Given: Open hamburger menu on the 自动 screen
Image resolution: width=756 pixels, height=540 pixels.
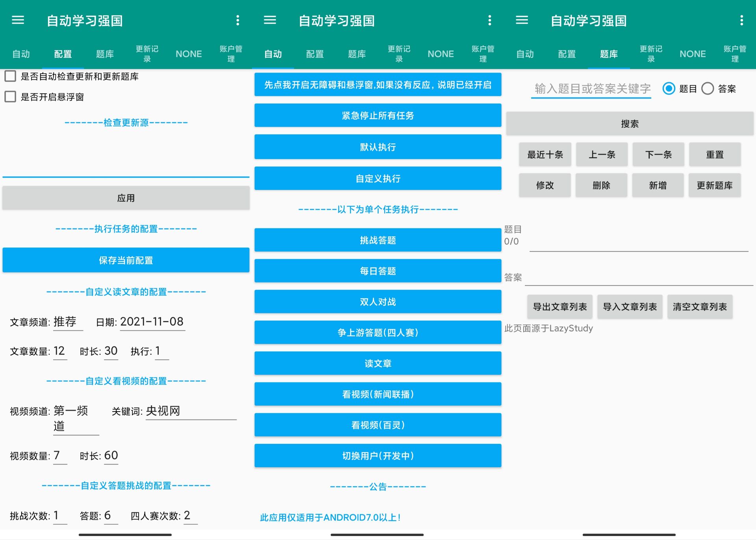Looking at the screenshot, I should point(270,20).
